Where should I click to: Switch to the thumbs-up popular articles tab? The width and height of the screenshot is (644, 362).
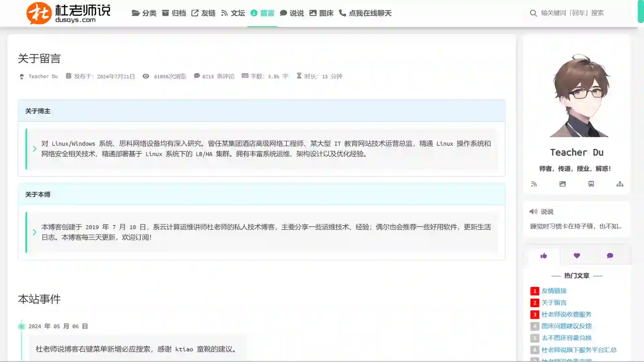[544, 256]
